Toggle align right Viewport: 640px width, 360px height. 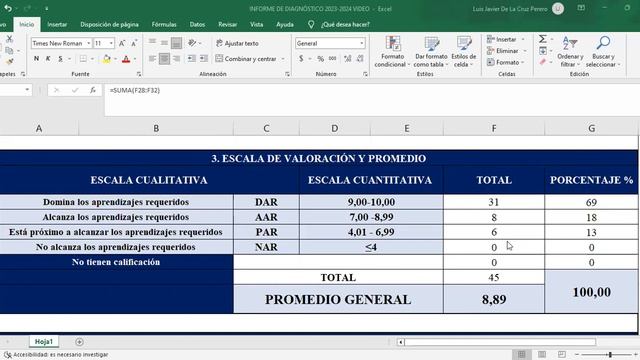coord(176,59)
